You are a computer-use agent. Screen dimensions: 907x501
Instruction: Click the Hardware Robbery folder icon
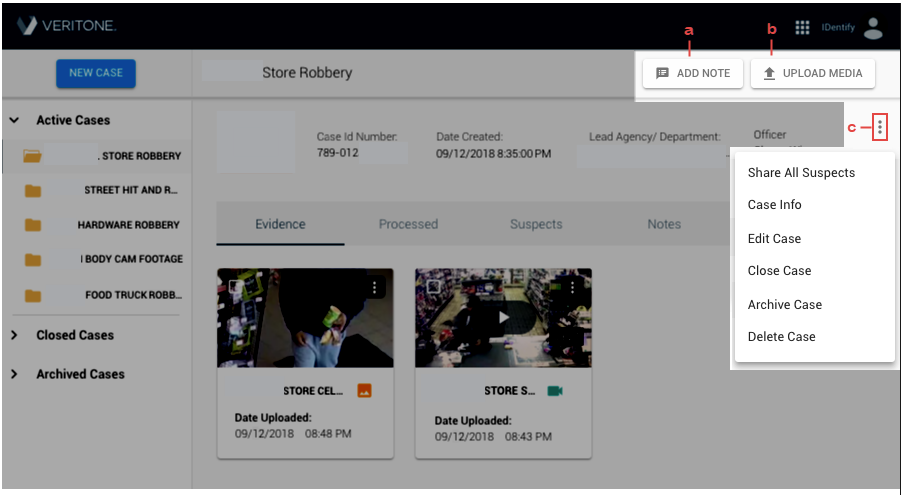pos(33,225)
